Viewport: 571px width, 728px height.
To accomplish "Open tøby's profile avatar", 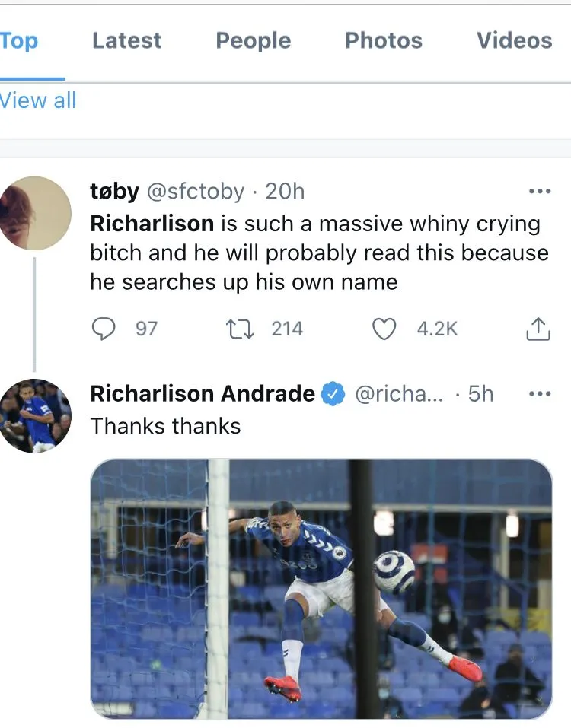I will pyautogui.click(x=34, y=214).
